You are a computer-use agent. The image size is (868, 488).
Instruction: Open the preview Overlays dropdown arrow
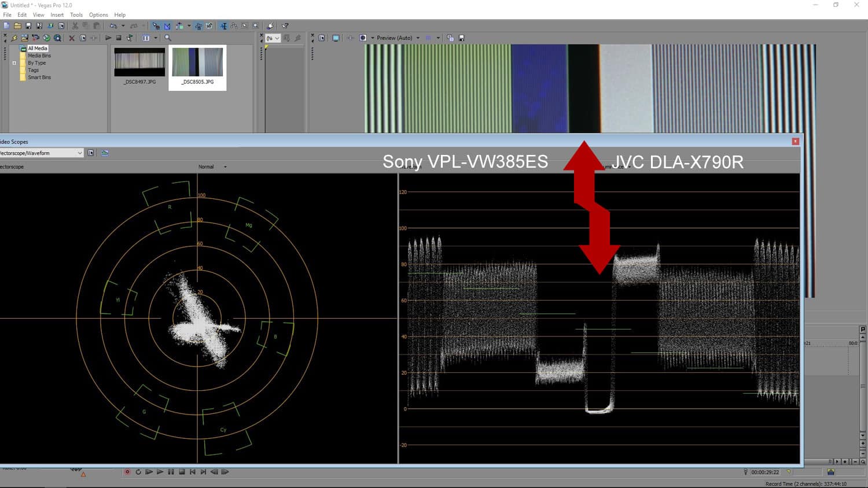438,38
